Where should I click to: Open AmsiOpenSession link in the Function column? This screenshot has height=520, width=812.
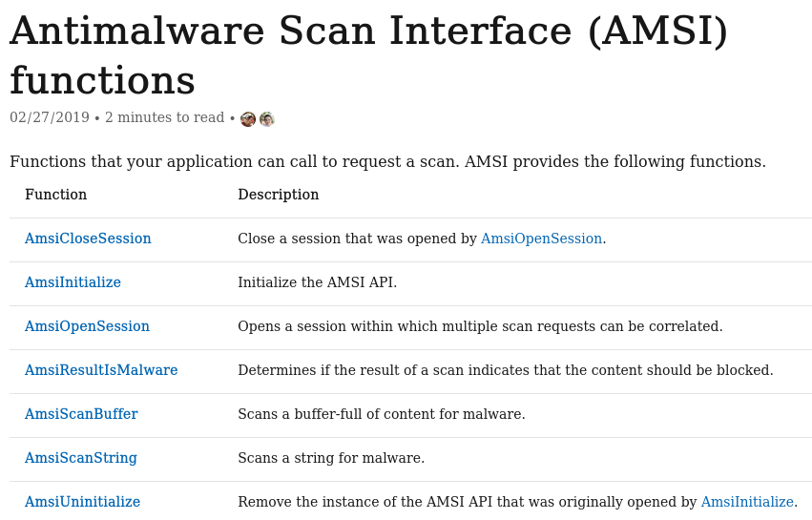(x=87, y=326)
